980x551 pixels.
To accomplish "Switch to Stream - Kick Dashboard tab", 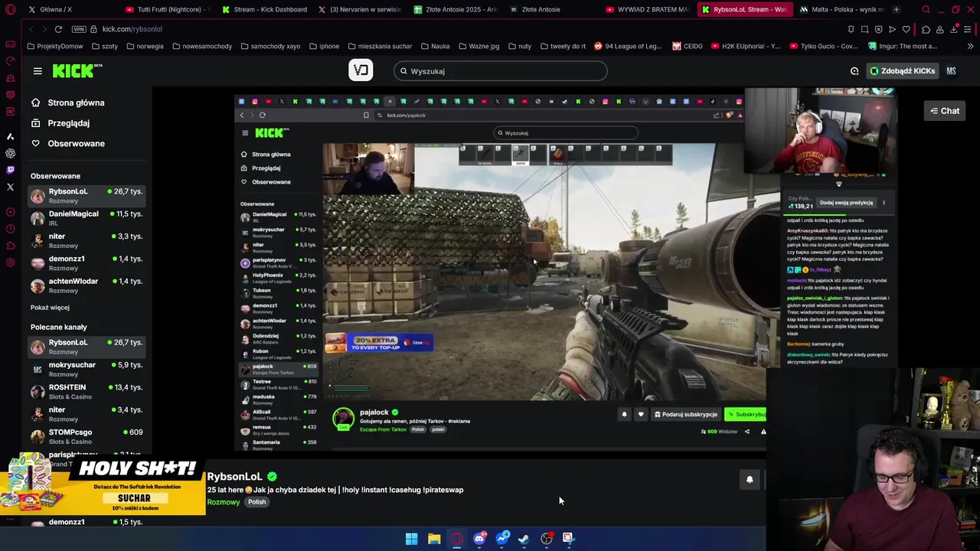I will pyautogui.click(x=264, y=9).
